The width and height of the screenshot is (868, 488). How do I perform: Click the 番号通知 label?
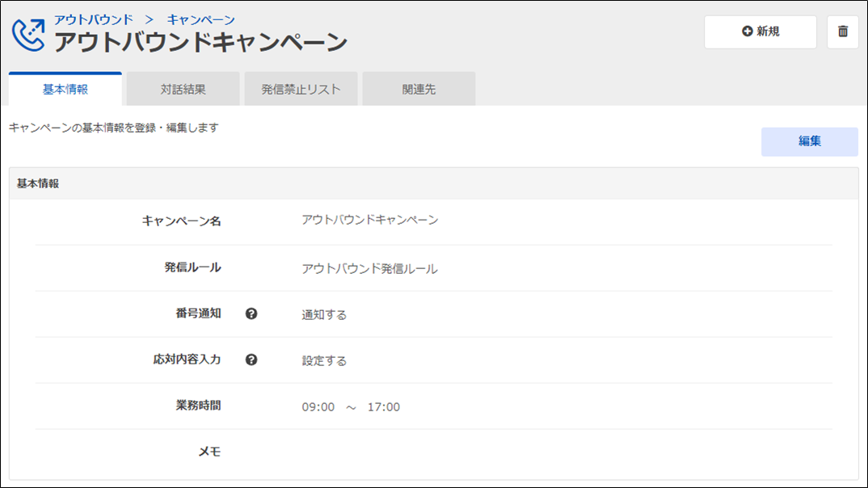tap(199, 313)
